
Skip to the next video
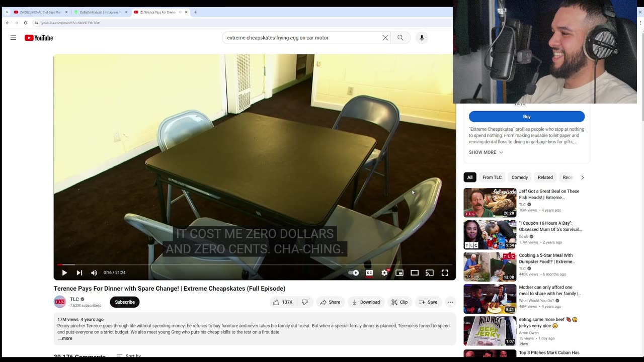(x=79, y=273)
